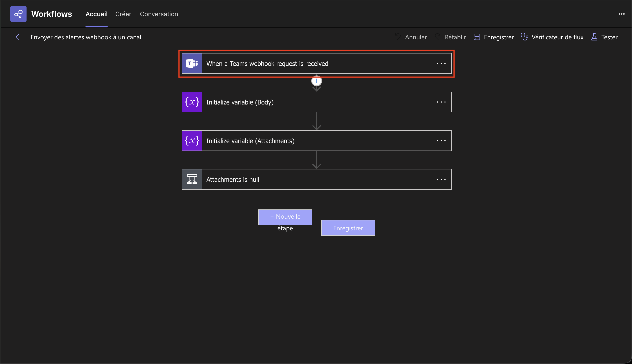Screen dimensions: 632x364
Task: Click the back arrow next to flow title
Action: (19, 37)
